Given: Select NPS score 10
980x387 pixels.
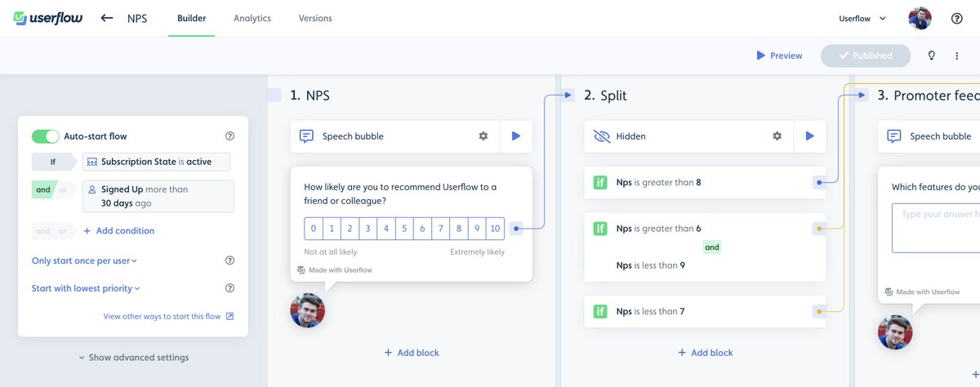Looking at the screenshot, I should (x=495, y=229).
